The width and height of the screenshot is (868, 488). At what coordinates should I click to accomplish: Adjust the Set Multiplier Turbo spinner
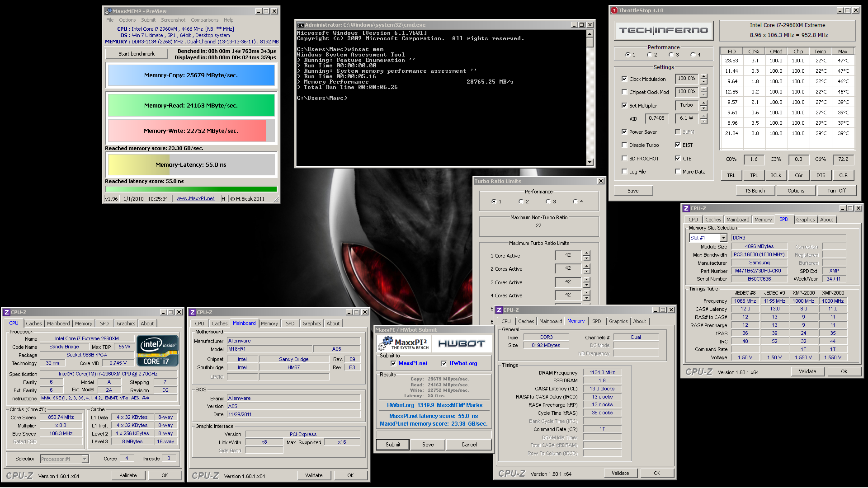[x=703, y=106]
